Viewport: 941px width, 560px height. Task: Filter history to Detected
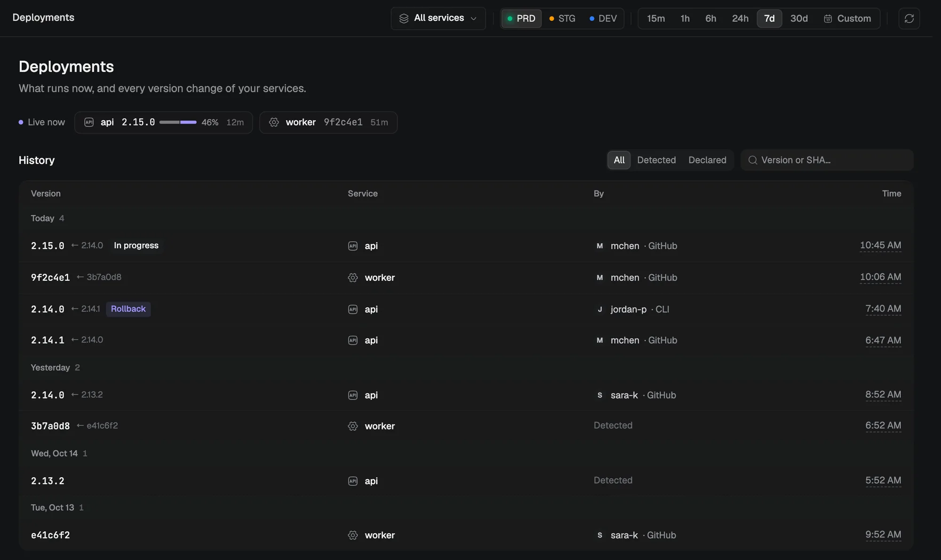(656, 160)
